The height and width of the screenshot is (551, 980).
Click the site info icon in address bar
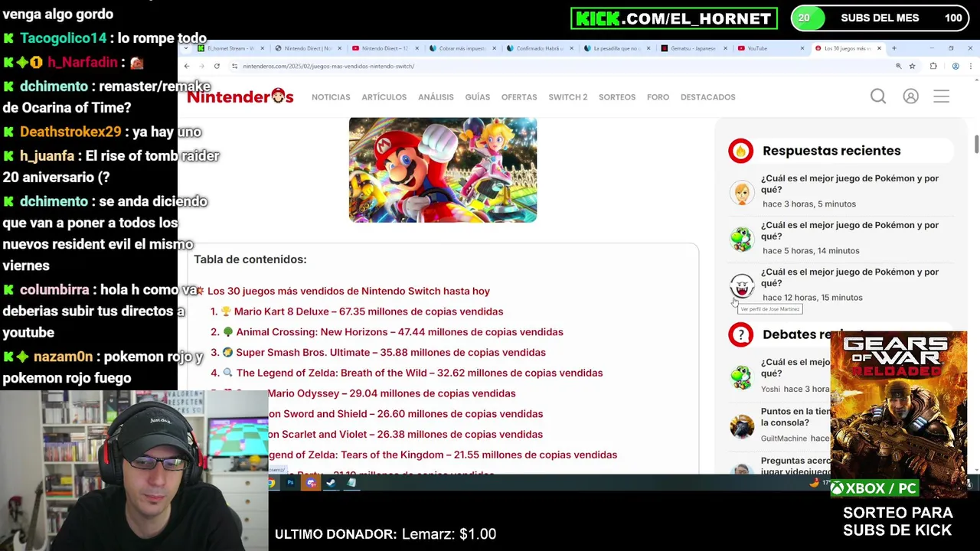coord(234,66)
